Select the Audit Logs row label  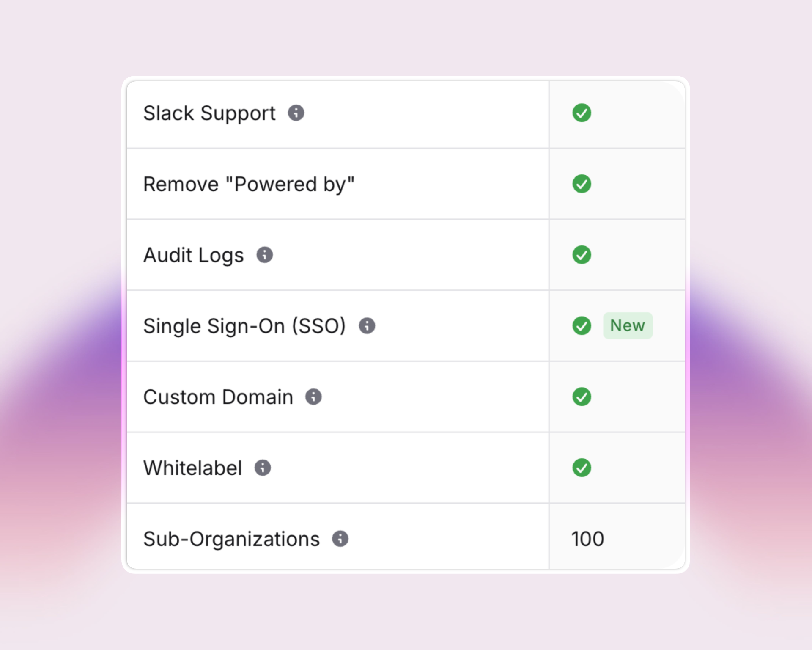194,255
